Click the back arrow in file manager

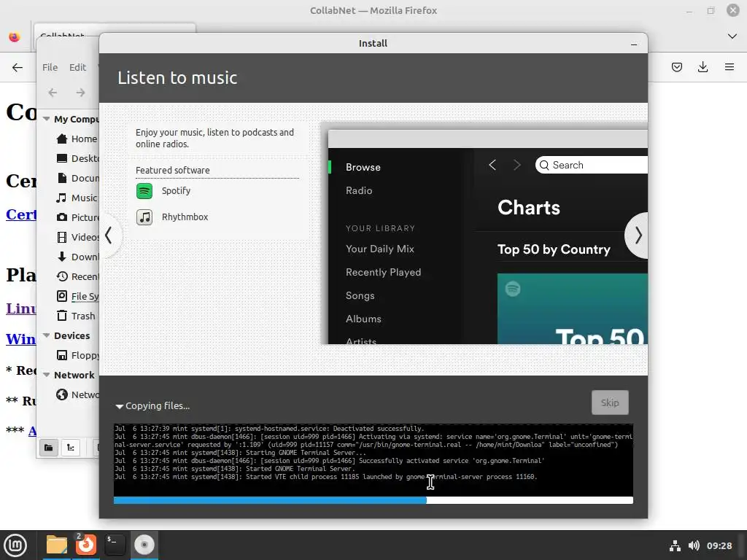53,93
